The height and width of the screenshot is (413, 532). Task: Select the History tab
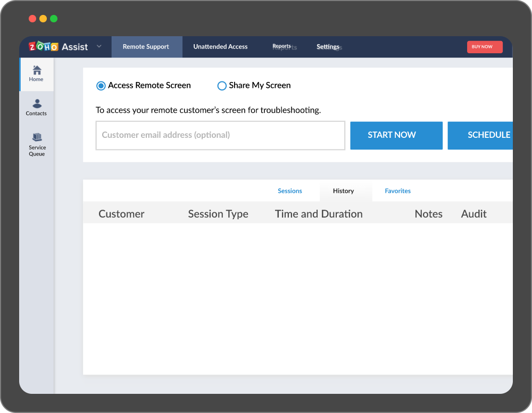point(343,191)
